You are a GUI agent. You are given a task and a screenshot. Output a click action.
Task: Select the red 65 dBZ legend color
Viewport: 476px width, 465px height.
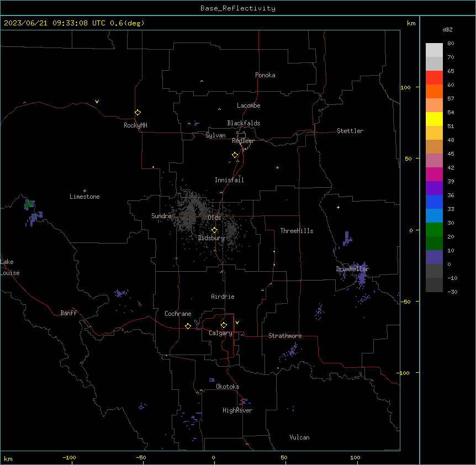pyautogui.click(x=434, y=77)
